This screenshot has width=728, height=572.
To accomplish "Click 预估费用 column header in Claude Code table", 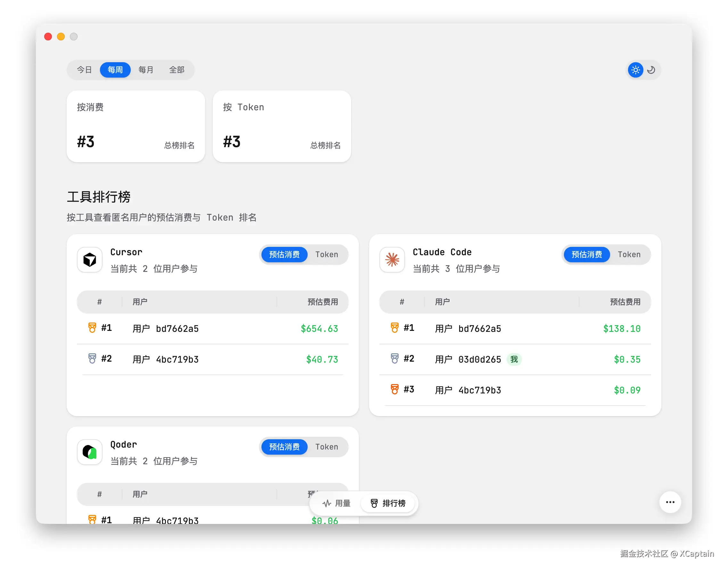I will (625, 302).
